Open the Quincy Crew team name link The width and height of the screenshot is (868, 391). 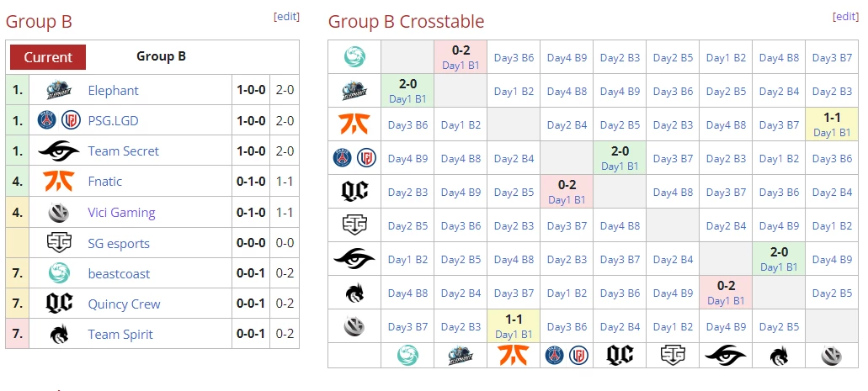coord(124,304)
